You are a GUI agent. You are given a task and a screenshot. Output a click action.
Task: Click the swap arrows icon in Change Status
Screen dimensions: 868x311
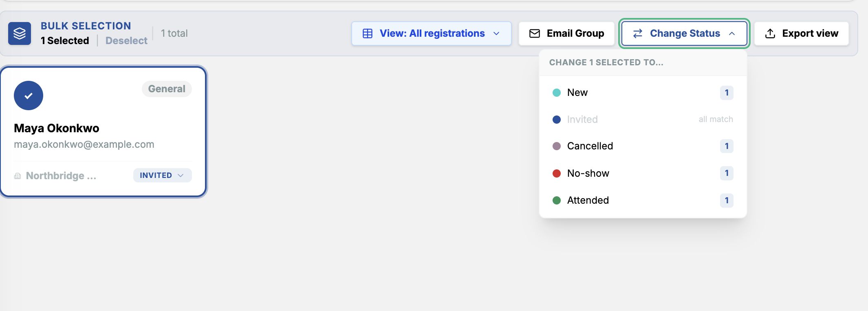638,33
